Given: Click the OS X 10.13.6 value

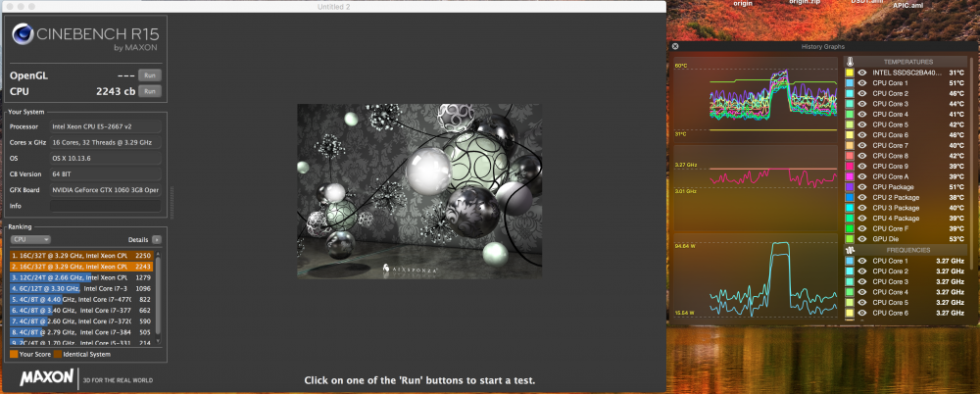Looking at the screenshot, I should pyautogui.click(x=105, y=158).
